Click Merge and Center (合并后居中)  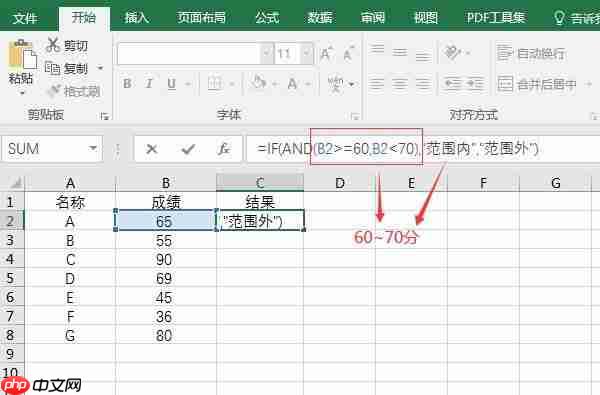[536, 84]
